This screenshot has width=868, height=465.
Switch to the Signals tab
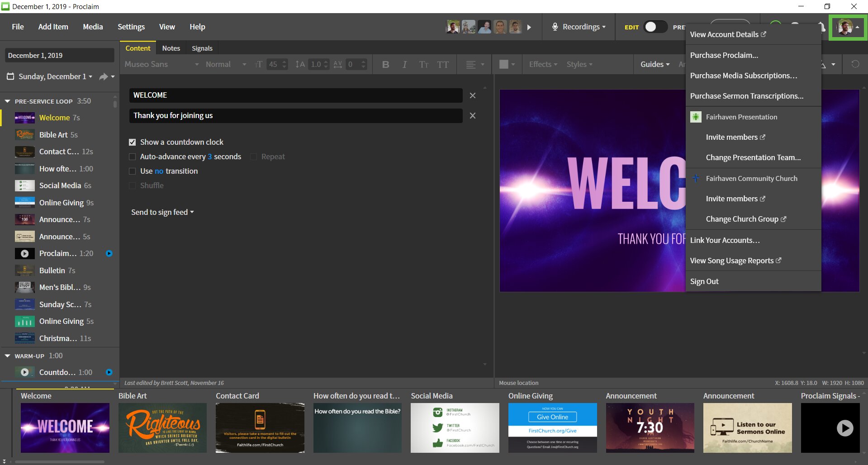[202, 48]
